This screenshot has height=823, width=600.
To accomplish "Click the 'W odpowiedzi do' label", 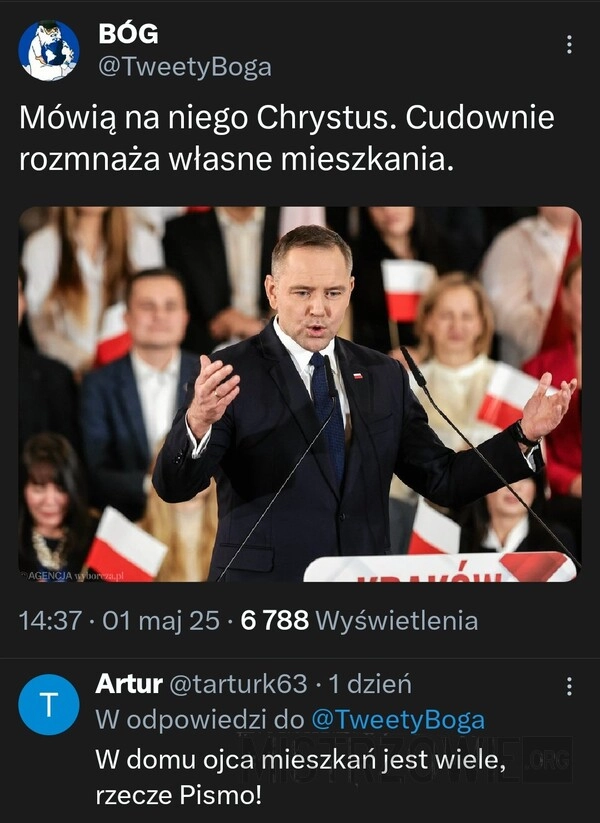I will [x=199, y=720].
